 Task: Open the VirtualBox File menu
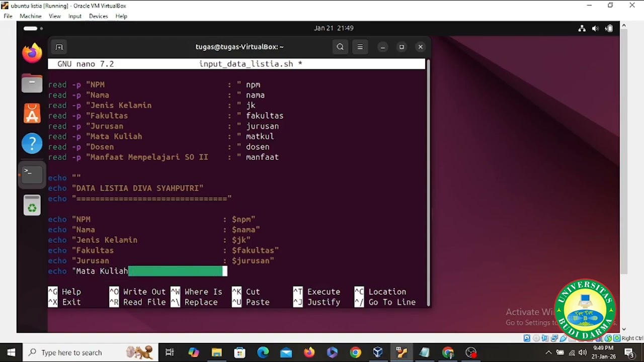click(8, 16)
